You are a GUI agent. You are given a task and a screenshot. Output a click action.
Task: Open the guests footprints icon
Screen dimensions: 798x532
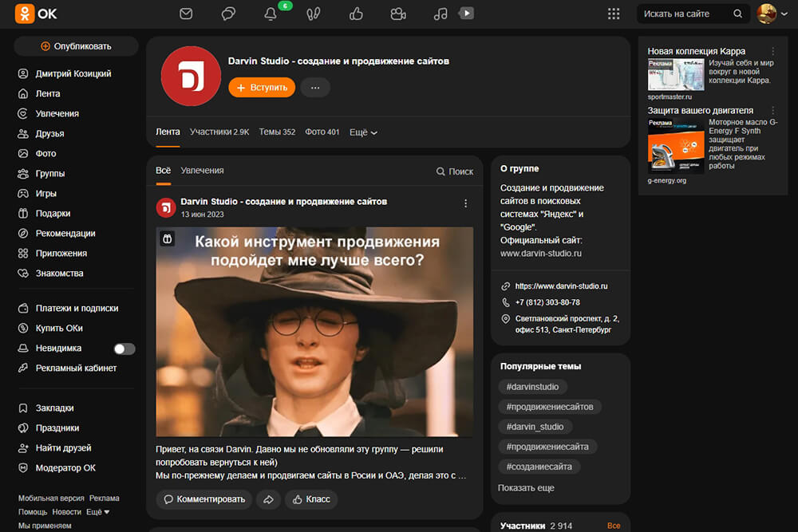point(314,14)
